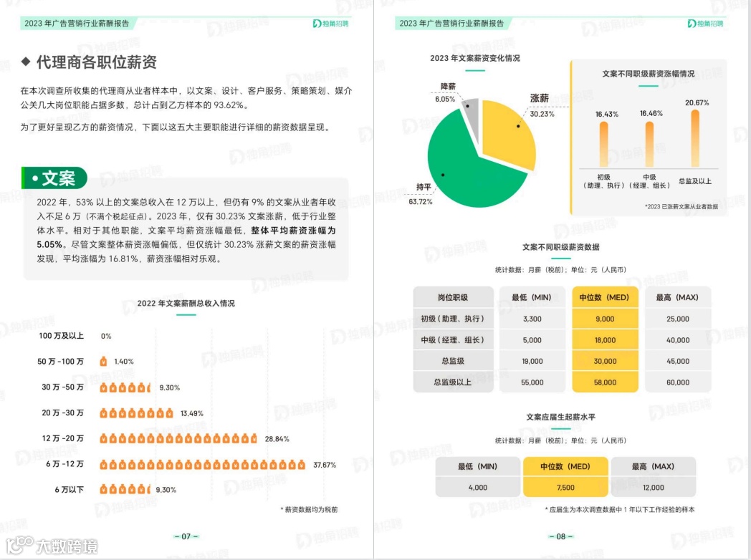Select the 6万以下 row label
The height and width of the screenshot is (560, 751).
[69, 490]
